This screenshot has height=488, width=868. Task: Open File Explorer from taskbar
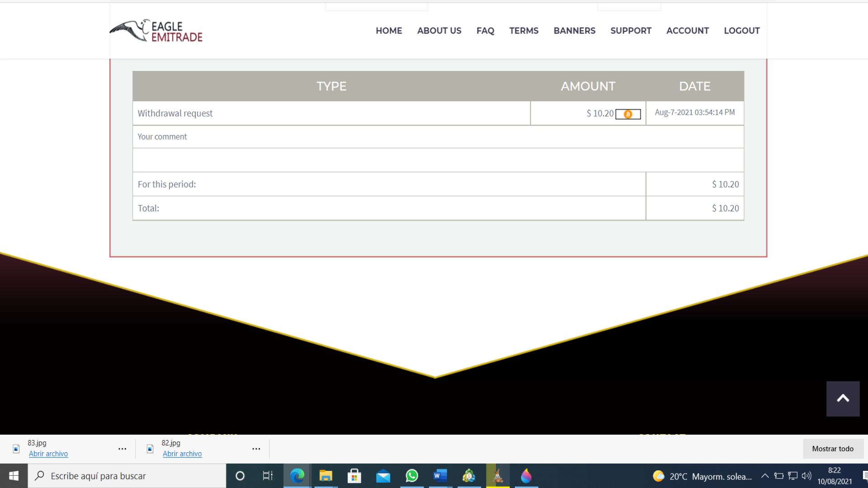[325, 476]
